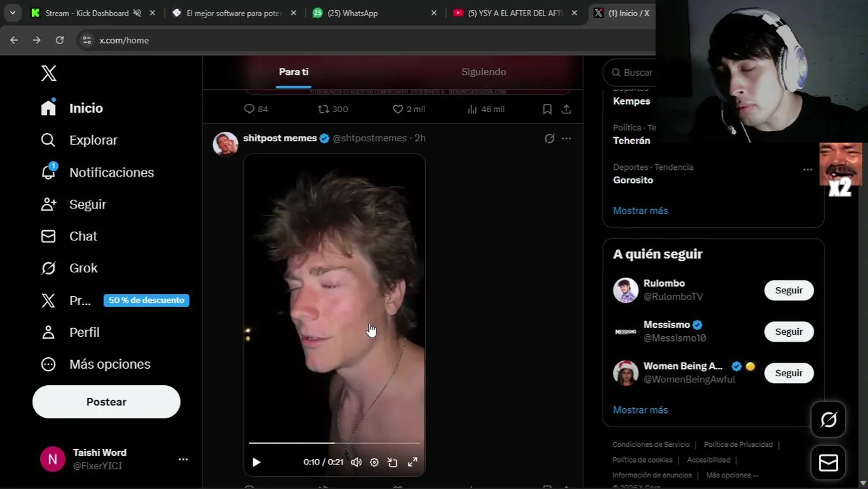Image resolution: width=868 pixels, height=489 pixels.
Task: Go to Inicio in the sidebar
Action: 72,108
